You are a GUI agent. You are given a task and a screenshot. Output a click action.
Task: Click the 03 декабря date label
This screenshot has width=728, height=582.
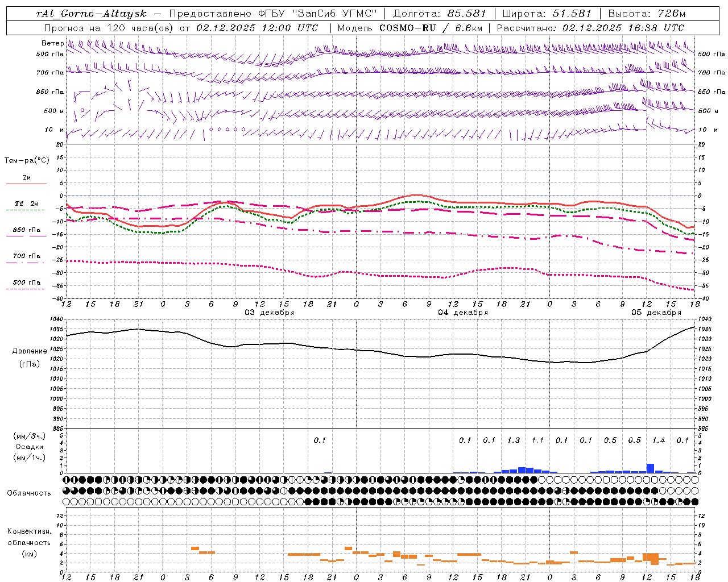[270, 313]
